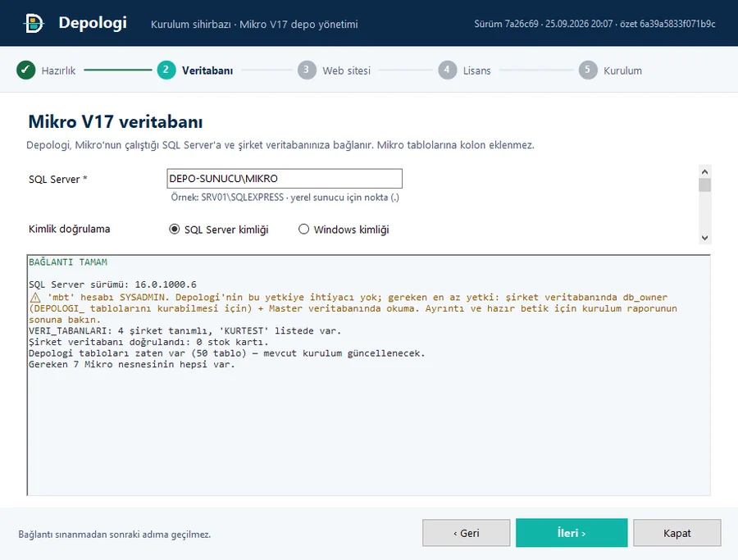Click the form scrollbar down arrow
This screenshot has width=738, height=560.
(704, 238)
